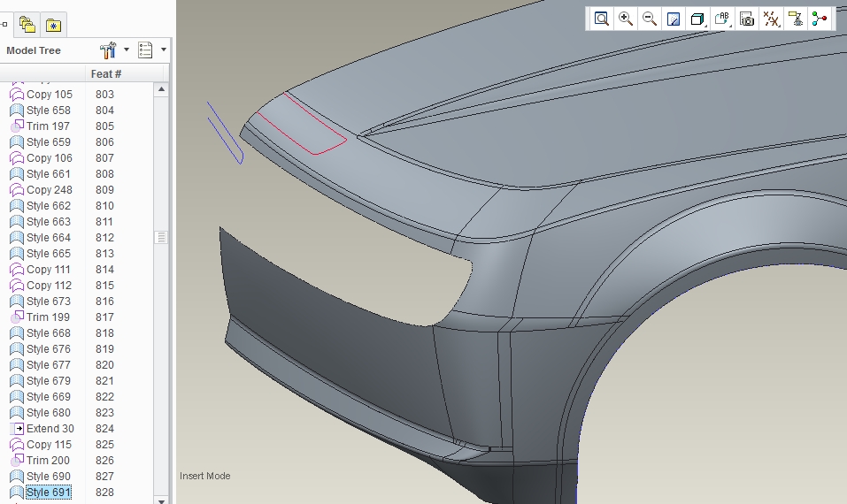
Task: Click feature number 824 cell
Action: click(104, 429)
